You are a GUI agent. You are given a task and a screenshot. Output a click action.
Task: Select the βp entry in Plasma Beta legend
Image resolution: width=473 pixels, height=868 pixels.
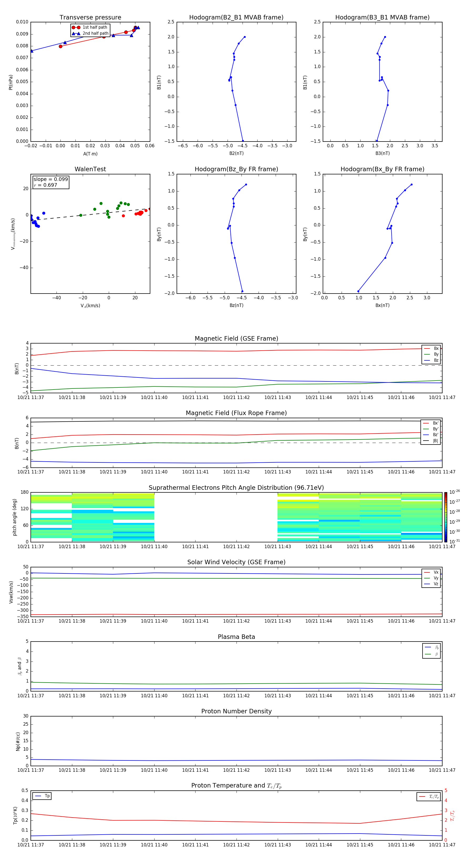[x=432, y=647]
